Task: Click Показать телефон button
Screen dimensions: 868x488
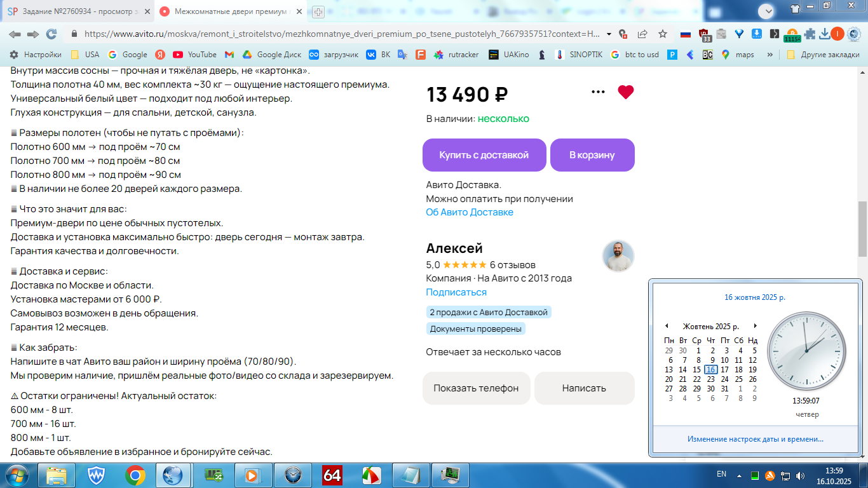Action: click(x=476, y=388)
